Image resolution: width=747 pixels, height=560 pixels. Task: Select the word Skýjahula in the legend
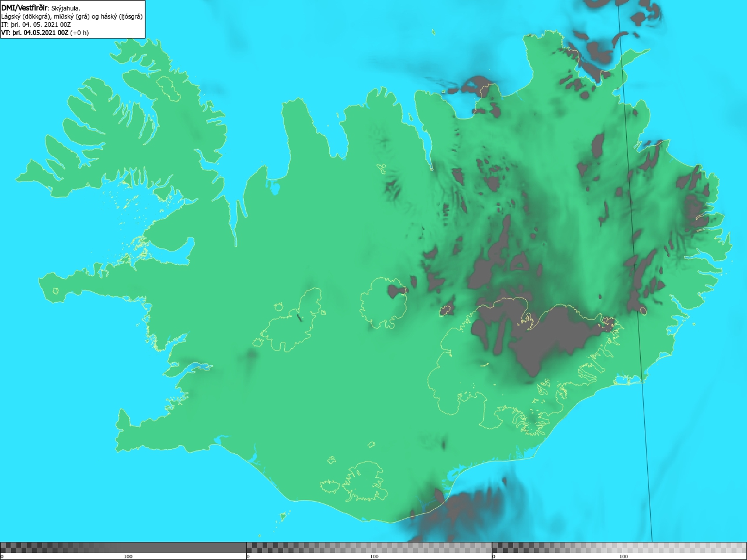65,8
